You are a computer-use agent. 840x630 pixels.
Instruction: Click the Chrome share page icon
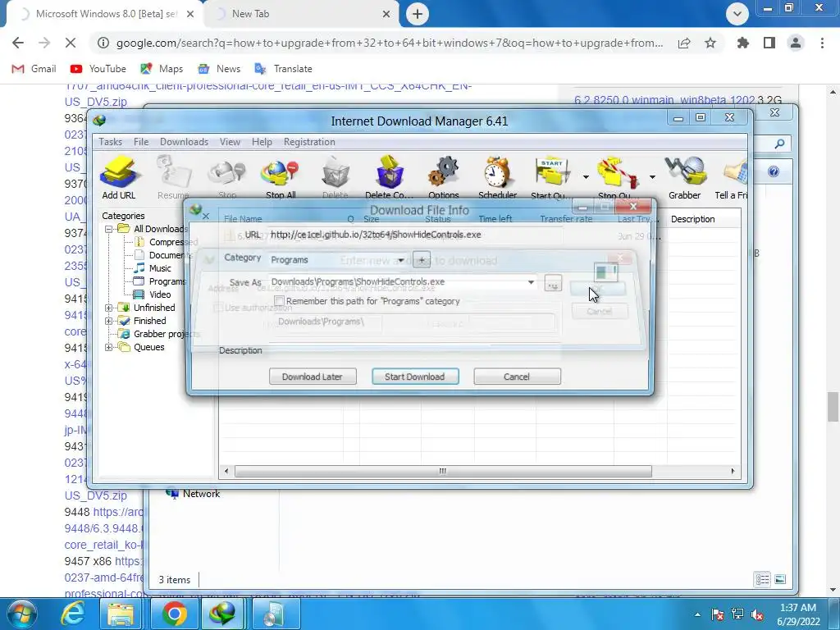[684, 43]
